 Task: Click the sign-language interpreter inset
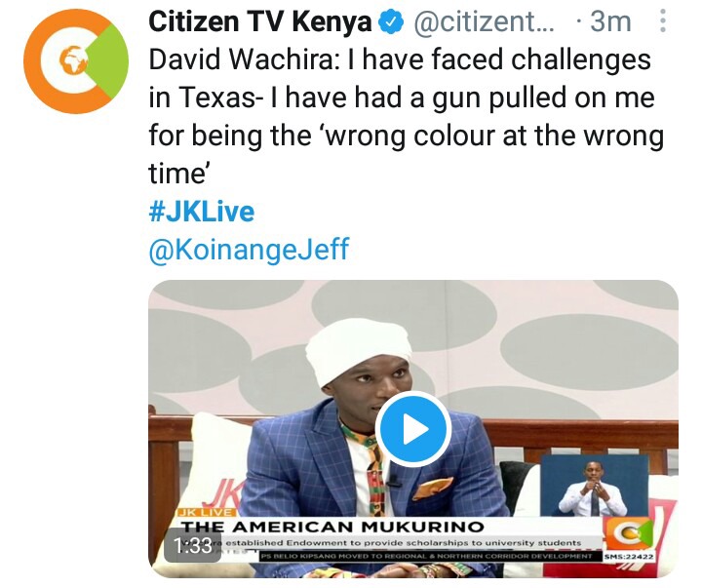pos(594,486)
